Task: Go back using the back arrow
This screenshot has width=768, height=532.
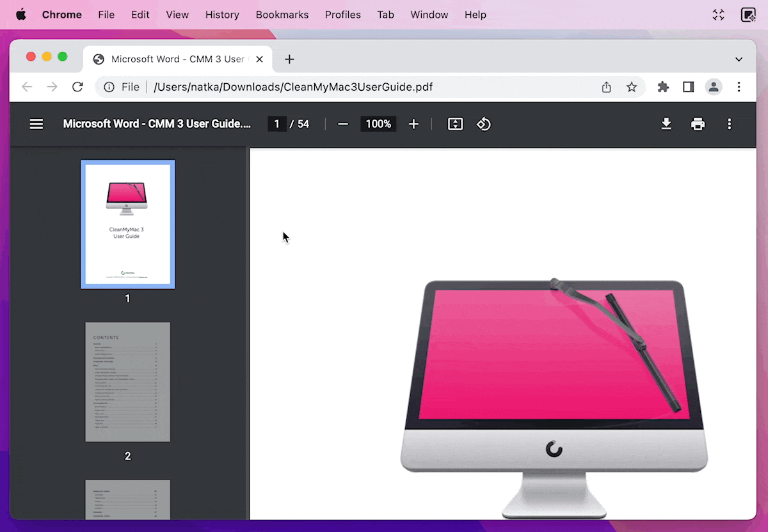Action: 27,87
